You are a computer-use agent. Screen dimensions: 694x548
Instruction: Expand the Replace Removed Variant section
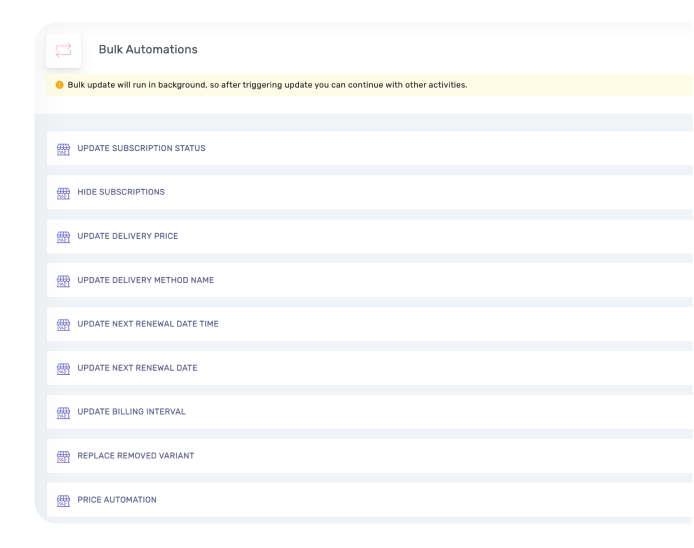pos(135,456)
